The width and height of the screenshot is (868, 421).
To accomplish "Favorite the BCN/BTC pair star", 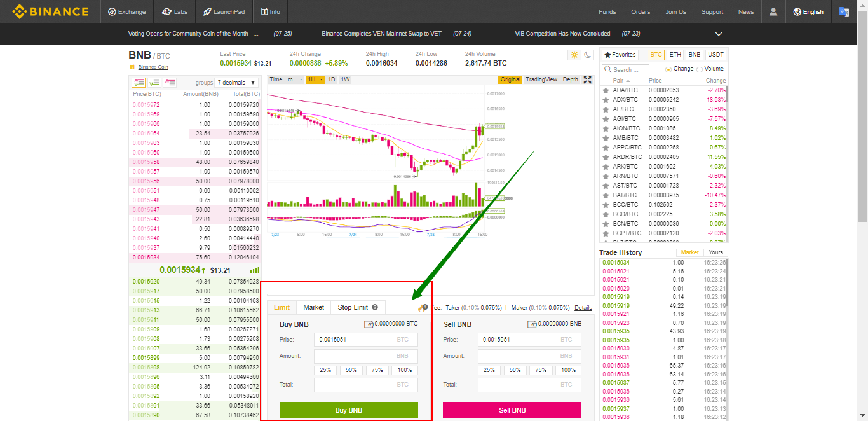I will coord(606,224).
